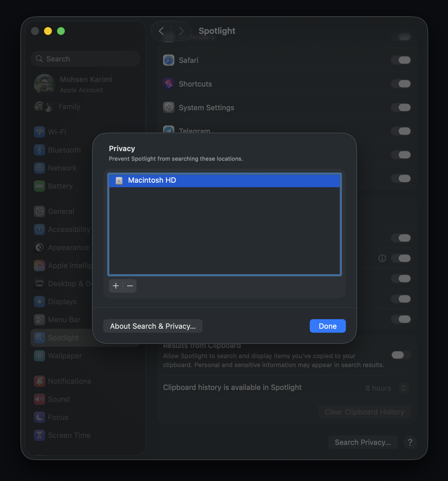Click the Family avatars icon
This screenshot has height=481, width=448.
(x=44, y=107)
